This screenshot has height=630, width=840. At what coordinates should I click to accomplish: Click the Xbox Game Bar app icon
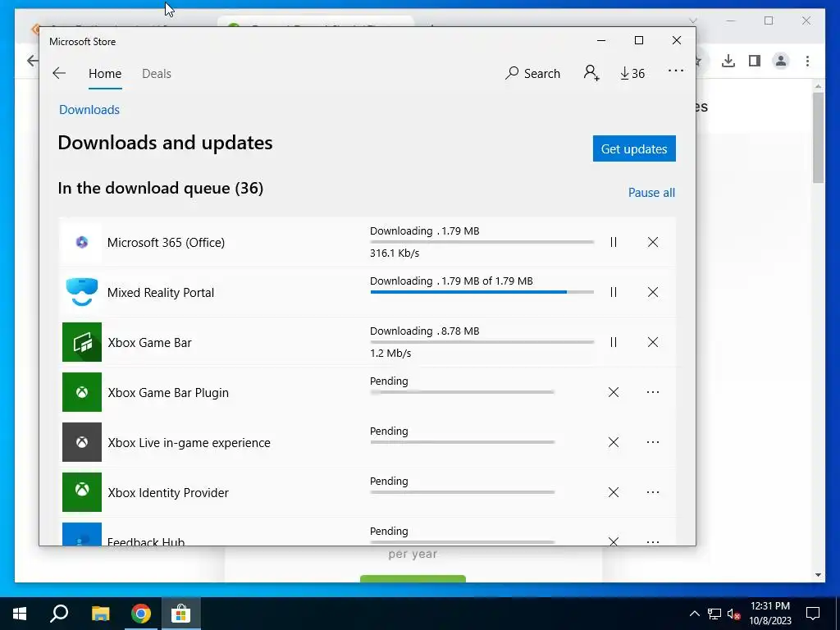point(82,342)
